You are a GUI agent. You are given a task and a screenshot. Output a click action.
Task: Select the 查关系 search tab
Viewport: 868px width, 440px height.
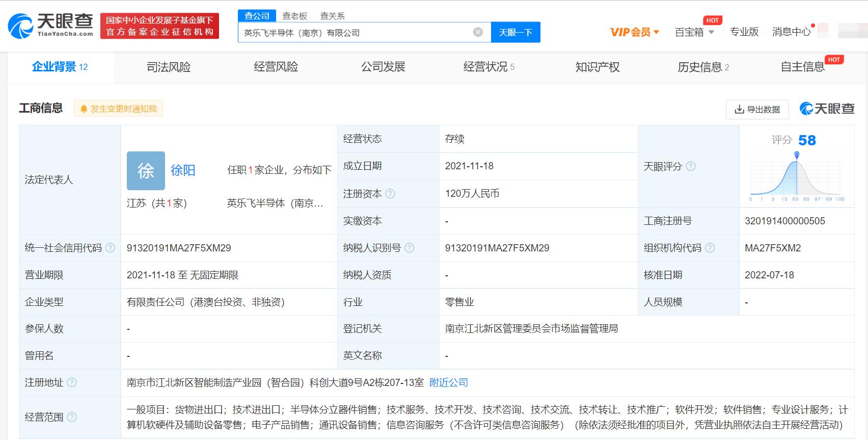click(333, 16)
